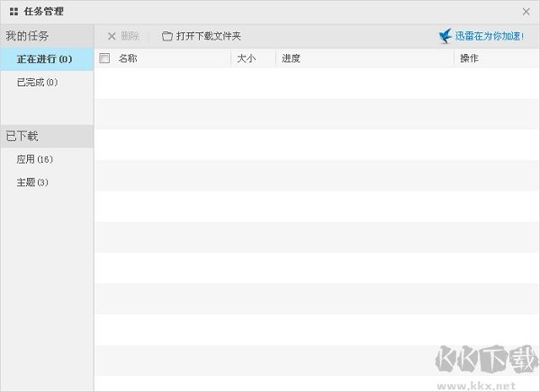Sort by the 大小 column header

click(247, 58)
